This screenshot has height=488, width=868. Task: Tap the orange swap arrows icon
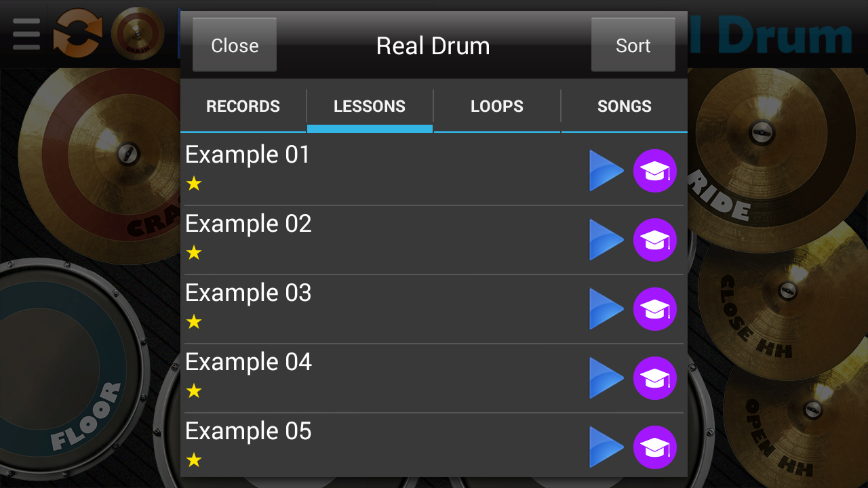77,33
